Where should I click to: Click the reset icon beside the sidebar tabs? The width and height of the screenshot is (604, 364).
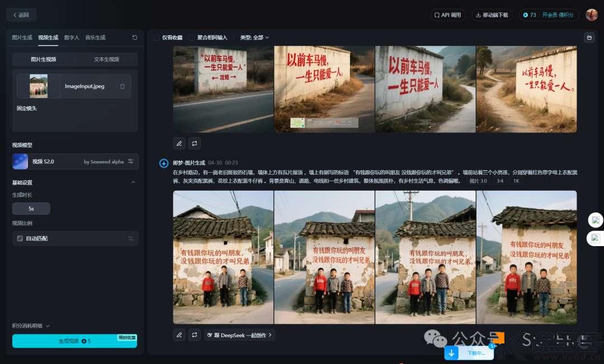coord(134,37)
